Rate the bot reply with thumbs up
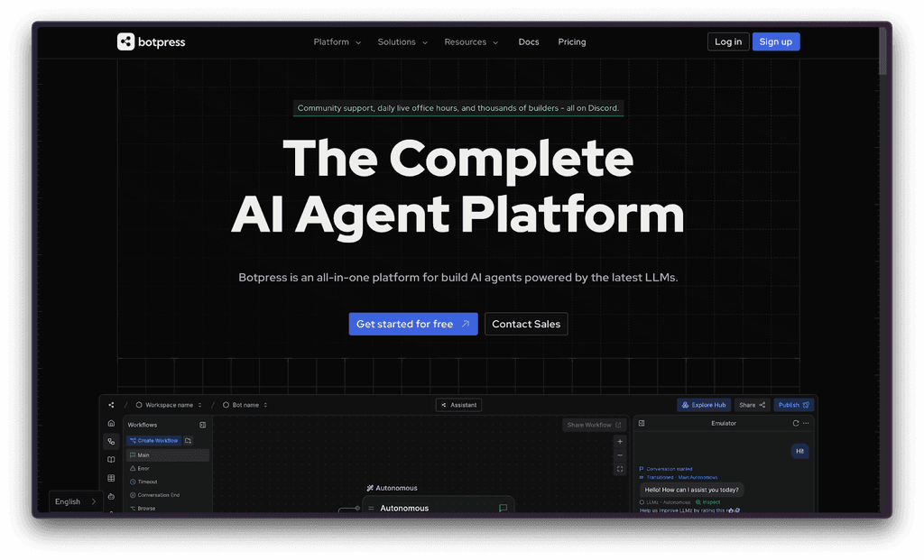The image size is (924, 560). pyautogui.click(x=732, y=510)
